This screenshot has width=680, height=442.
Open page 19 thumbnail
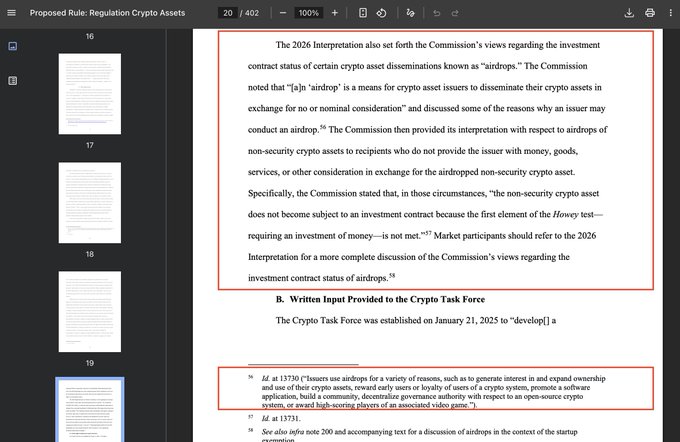[90, 311]
